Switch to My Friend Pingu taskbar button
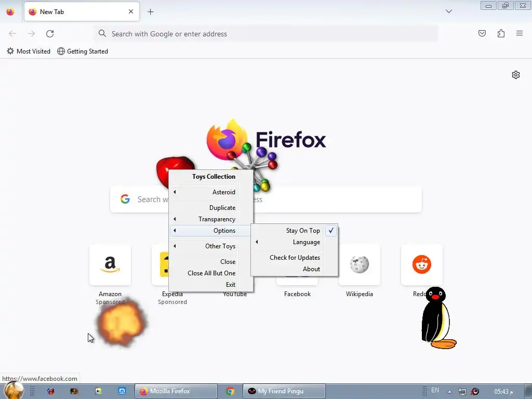Image resolution: width=532 pixels, height=399 pixels. click(x=284, y=391)
